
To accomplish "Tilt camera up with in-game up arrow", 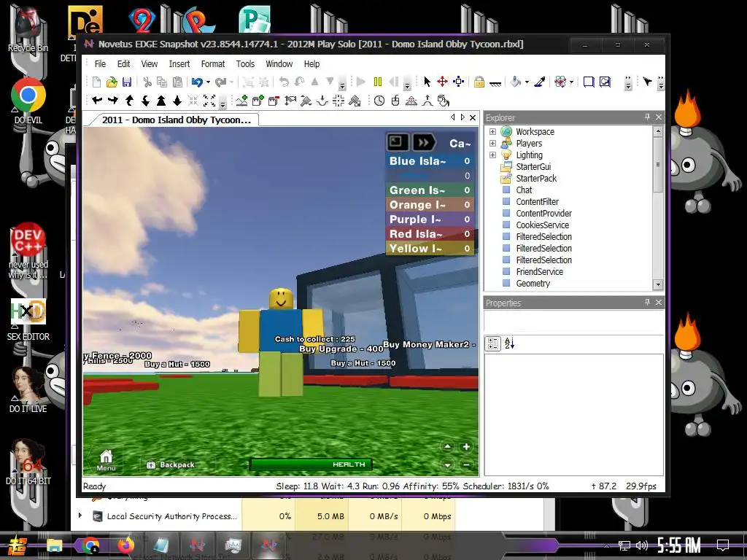I will click(x=447, y=447).
